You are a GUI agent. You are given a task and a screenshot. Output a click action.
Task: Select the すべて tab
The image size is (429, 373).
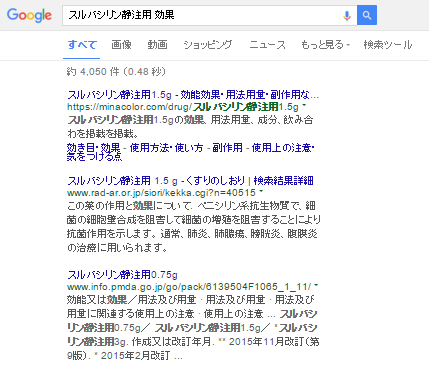82,45
